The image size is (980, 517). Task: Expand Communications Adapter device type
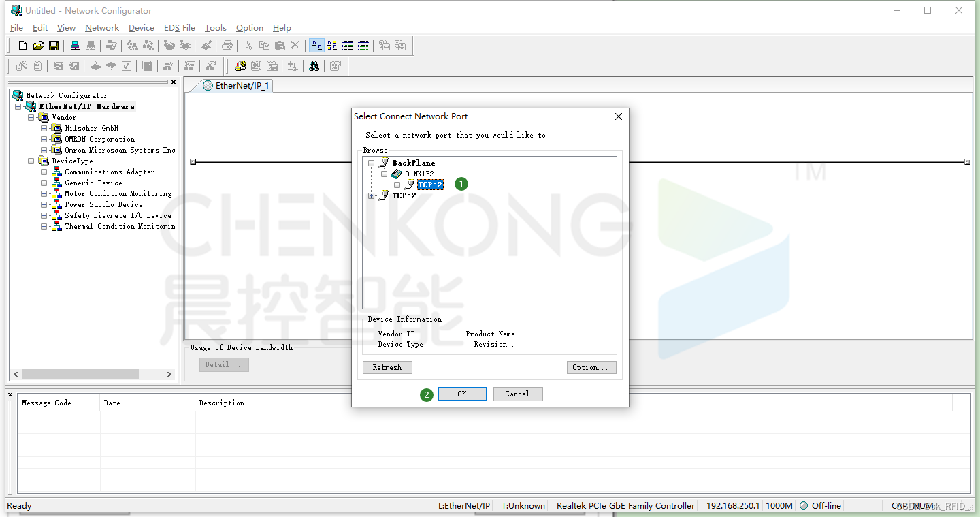(x=44, y=172)
